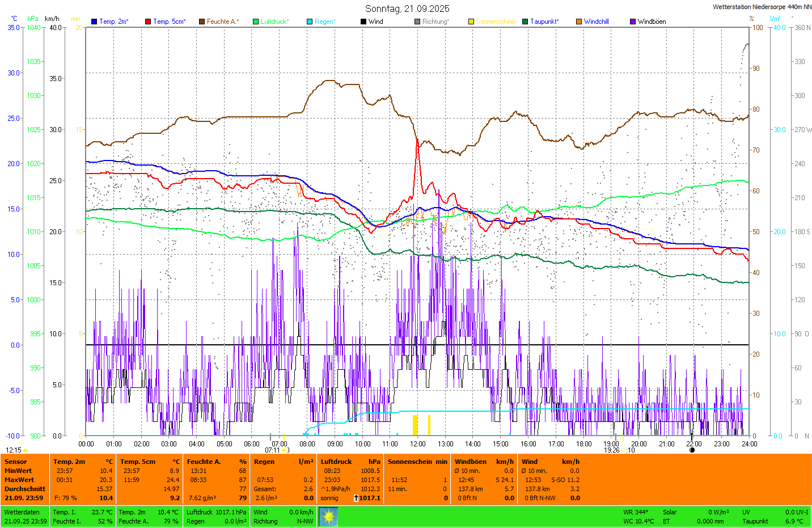Click the dark green Taupunkt legend square

[525, 22]
